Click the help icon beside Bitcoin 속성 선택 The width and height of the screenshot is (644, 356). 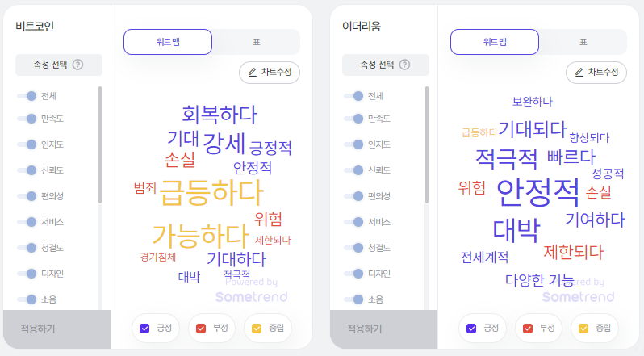(77, 65)
